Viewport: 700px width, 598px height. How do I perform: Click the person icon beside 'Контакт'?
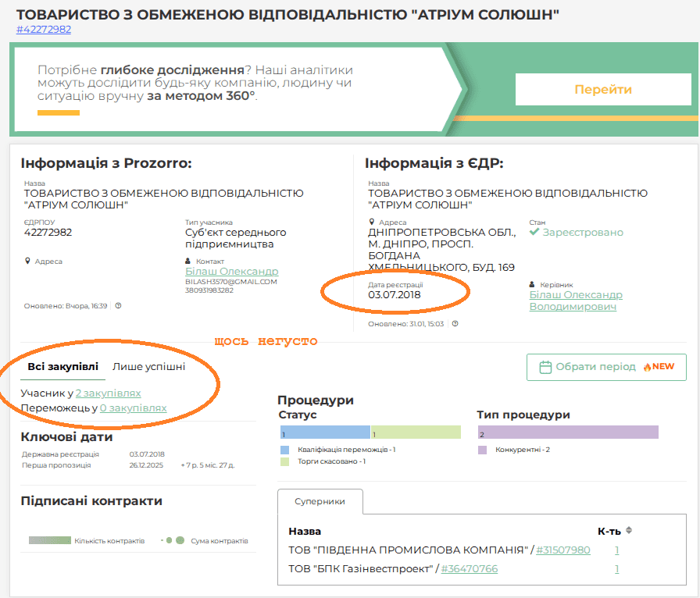click(188, 262)
